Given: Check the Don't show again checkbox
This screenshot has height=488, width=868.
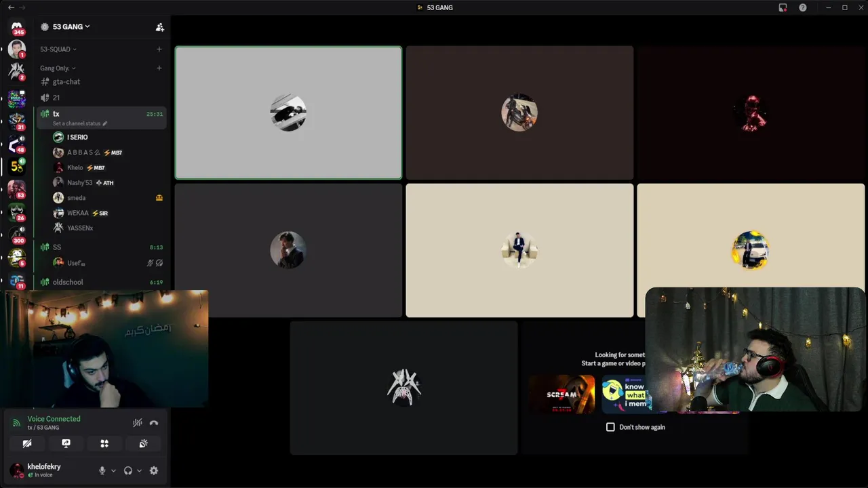Looking at the screenshot, I should (x=610, y=427).
